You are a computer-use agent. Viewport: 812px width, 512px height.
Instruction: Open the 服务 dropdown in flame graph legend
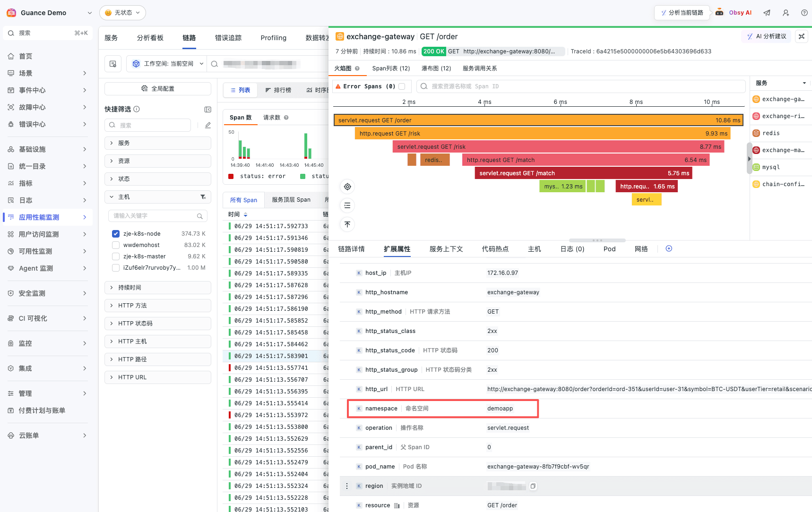coord(781,83)
